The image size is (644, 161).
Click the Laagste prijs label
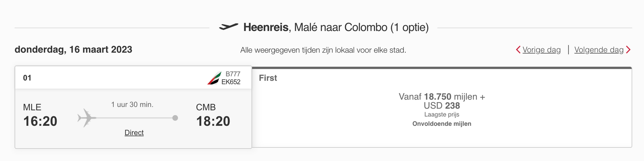point(442,115)
